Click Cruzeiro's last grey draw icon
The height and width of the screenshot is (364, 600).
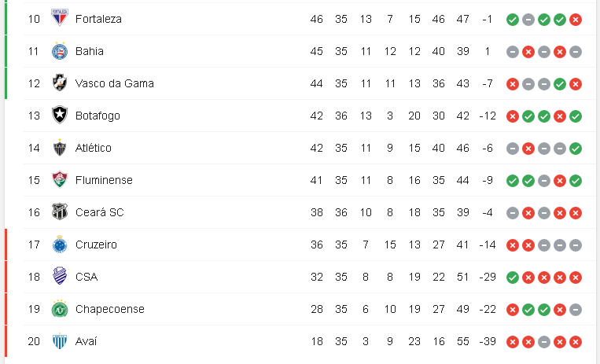576,245
